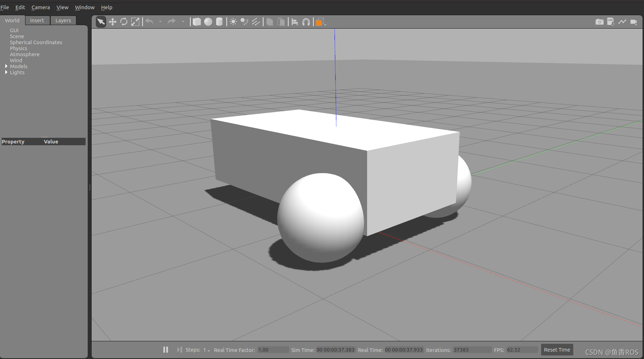Viewport: 644px width, 359px height.
Task: Insert a Sphere into the scene
Action: pos(208,22)
